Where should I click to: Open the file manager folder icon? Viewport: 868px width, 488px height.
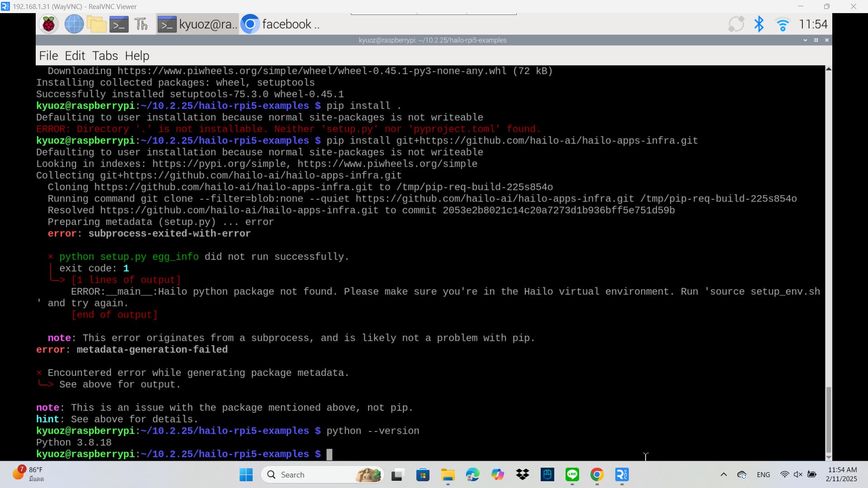(x=96, y=24)
